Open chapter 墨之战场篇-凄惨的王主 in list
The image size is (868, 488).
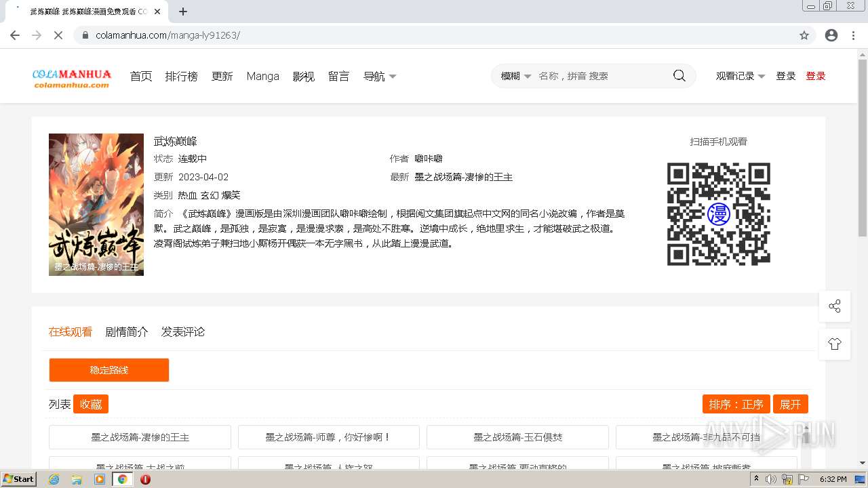(140, 437)
